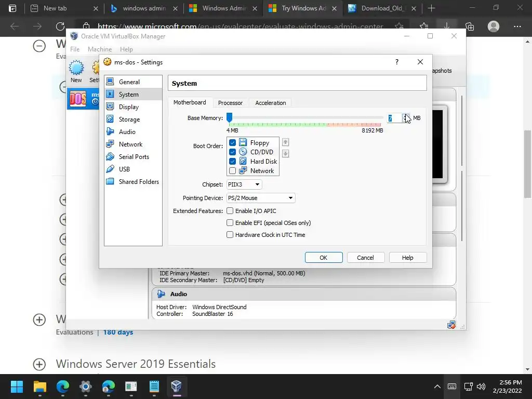Click Base Memory spinner arrows
The image size is (532, 399).
tap(406, 118)
